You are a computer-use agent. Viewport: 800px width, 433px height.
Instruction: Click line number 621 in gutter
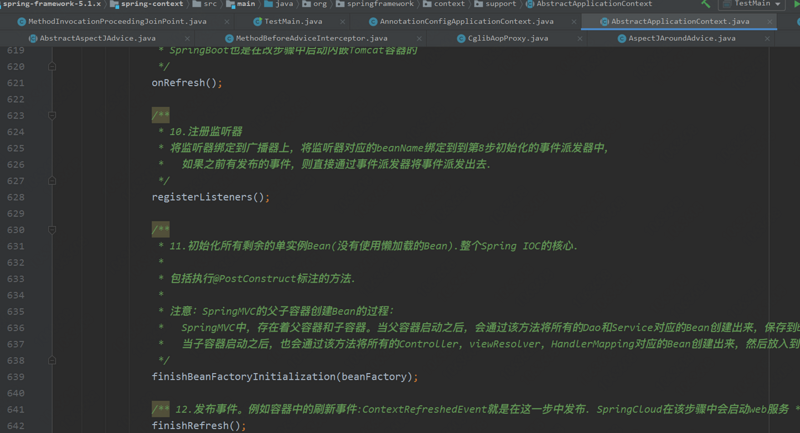point(16,83)
